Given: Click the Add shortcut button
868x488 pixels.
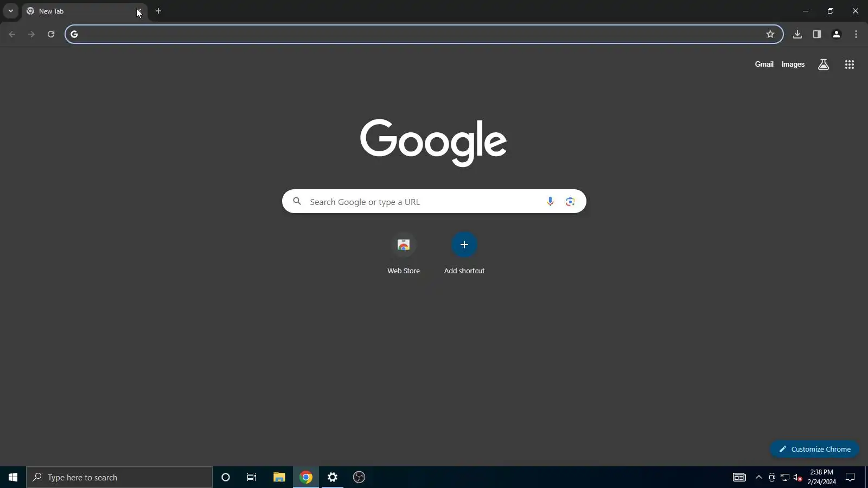Looking at the screenshot, I should pyautogui.click(x=464, y=254).
